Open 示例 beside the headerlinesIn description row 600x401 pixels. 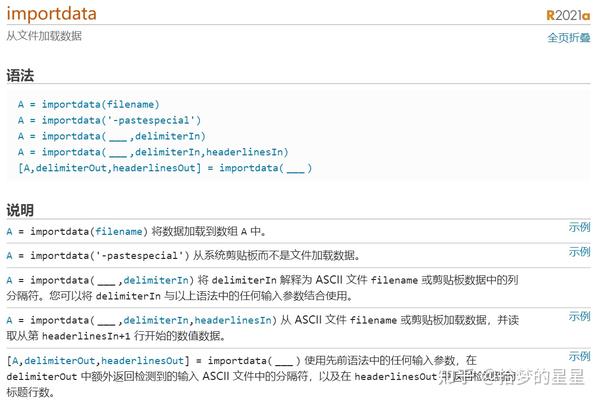579,316
